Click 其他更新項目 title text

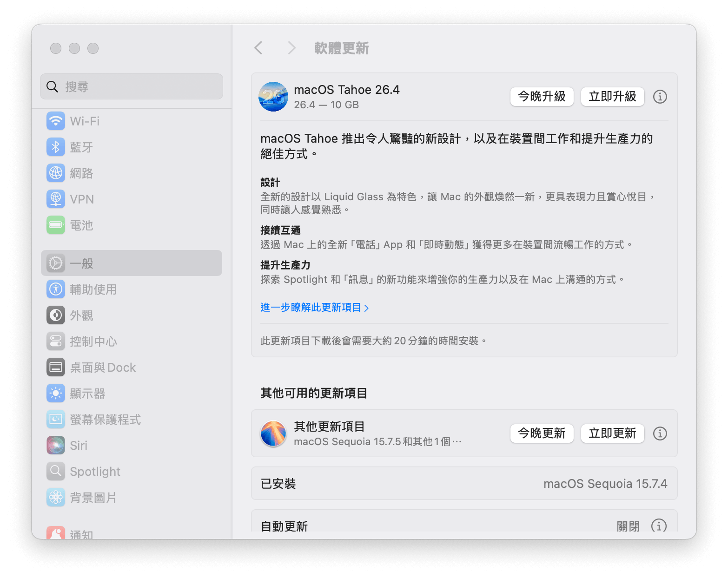click(329, 427)
